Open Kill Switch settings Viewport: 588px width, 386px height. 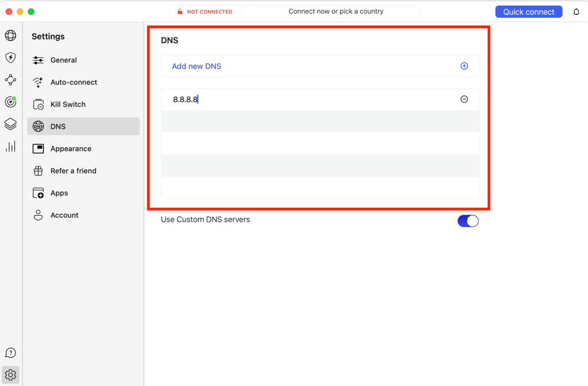pyautogui.click(x=83, y=104)
